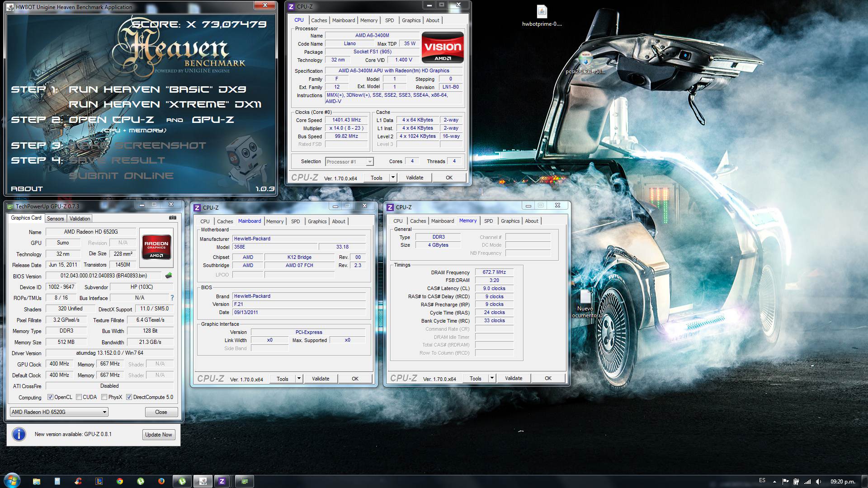Open SPD tab in CPU-Z Mainboard window

pyautogui.click(x=295, y=221)
